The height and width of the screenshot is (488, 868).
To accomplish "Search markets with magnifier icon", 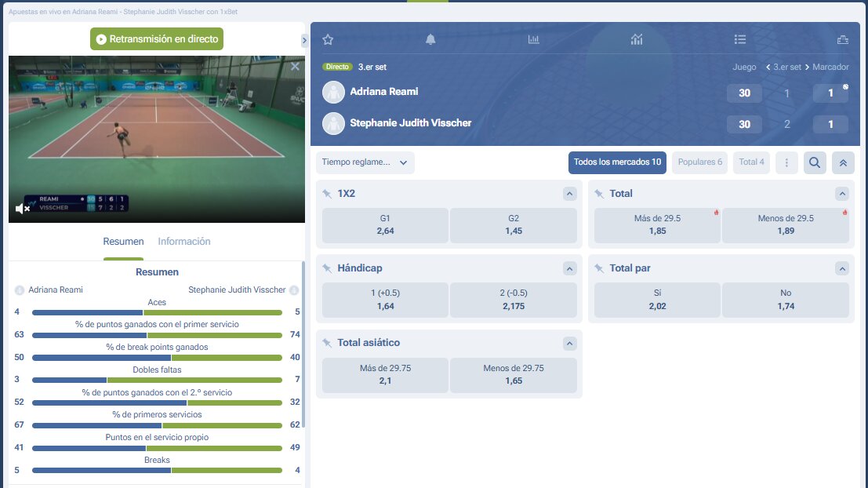I will tap(815, 162).
